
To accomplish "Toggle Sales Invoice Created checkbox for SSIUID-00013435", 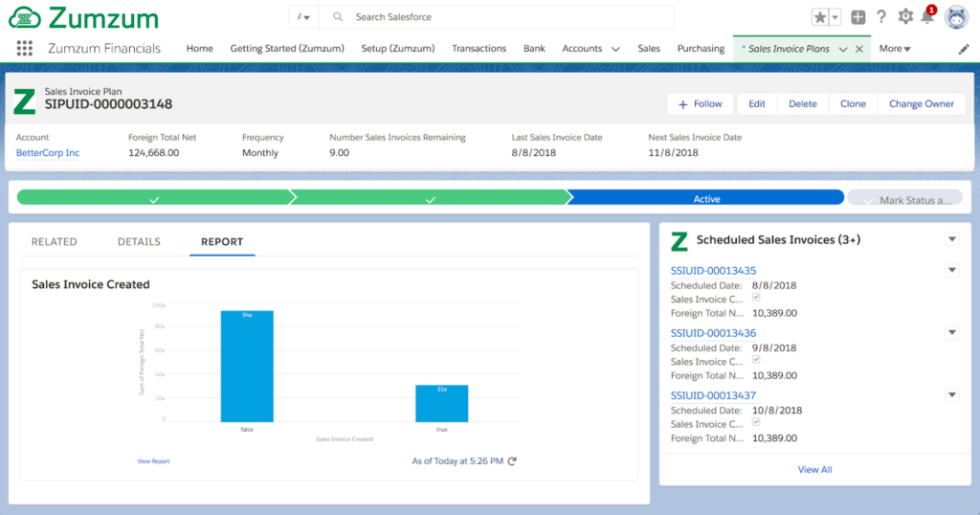I will pos(756,298).
